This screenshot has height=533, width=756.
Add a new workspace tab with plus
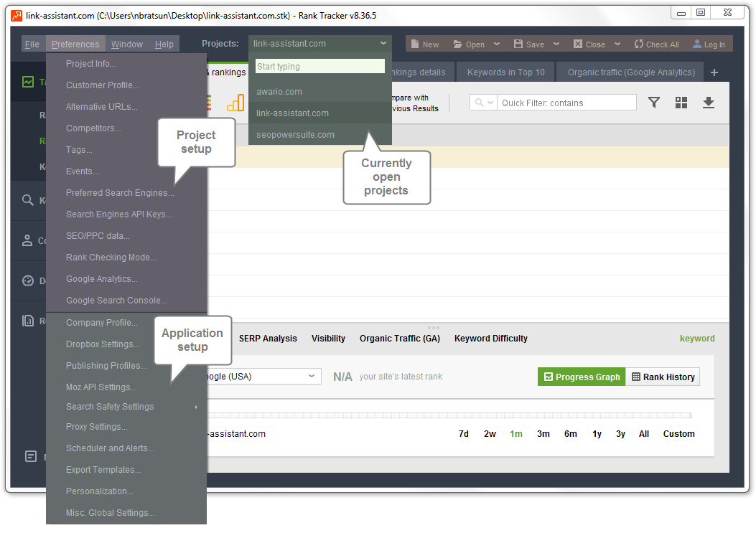(x=714, y=72)
